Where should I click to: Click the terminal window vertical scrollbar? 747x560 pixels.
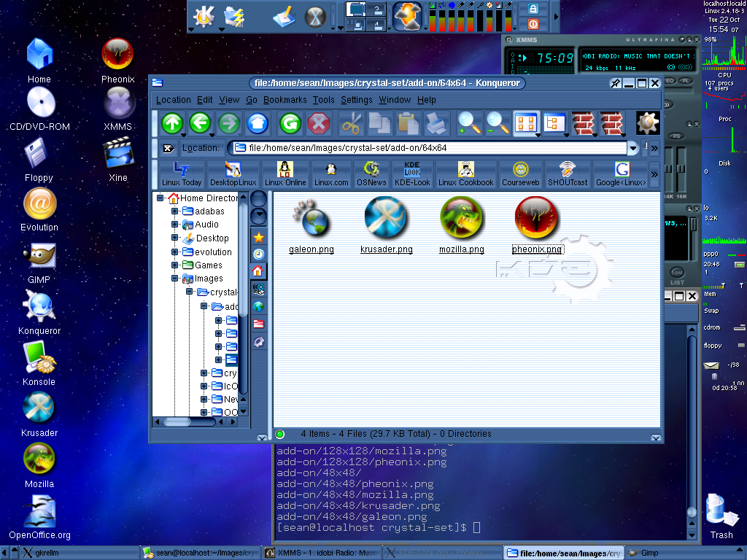tap(692, 432)
